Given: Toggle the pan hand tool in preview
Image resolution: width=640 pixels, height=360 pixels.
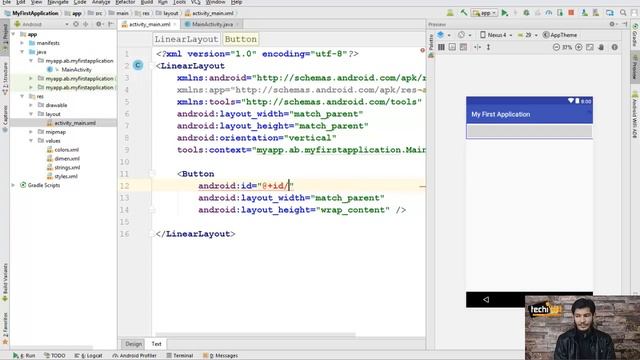Looking at the screenshot, I should tap(601, 47).
